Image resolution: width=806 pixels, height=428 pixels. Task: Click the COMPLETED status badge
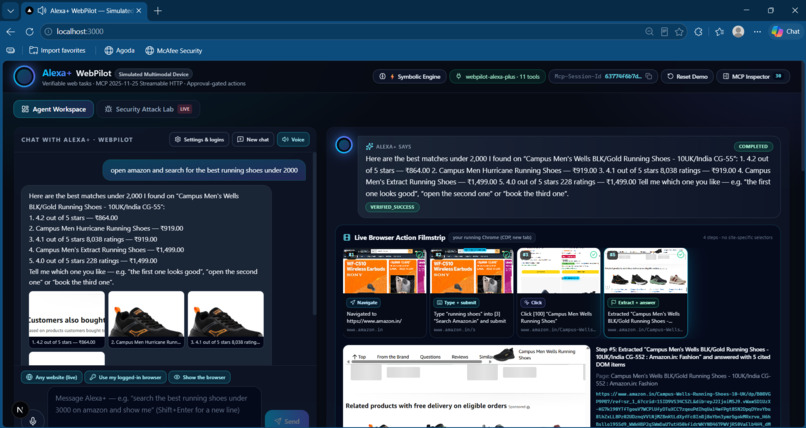(753, 146)
